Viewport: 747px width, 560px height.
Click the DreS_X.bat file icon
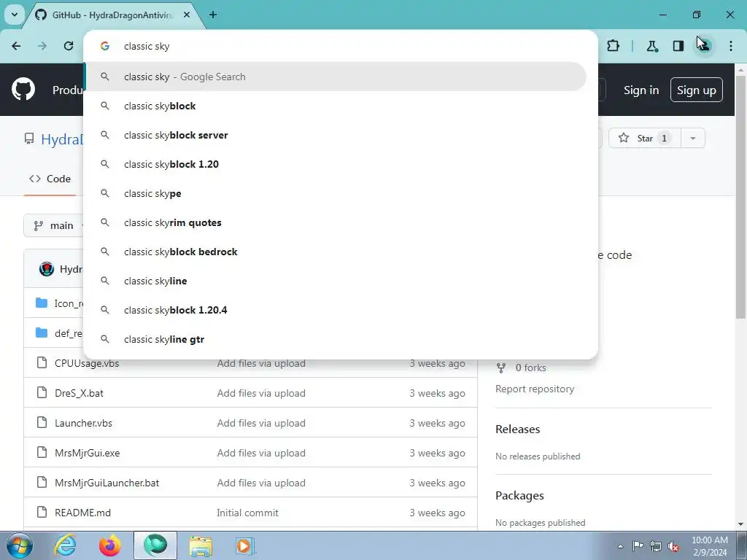point(42,393)
